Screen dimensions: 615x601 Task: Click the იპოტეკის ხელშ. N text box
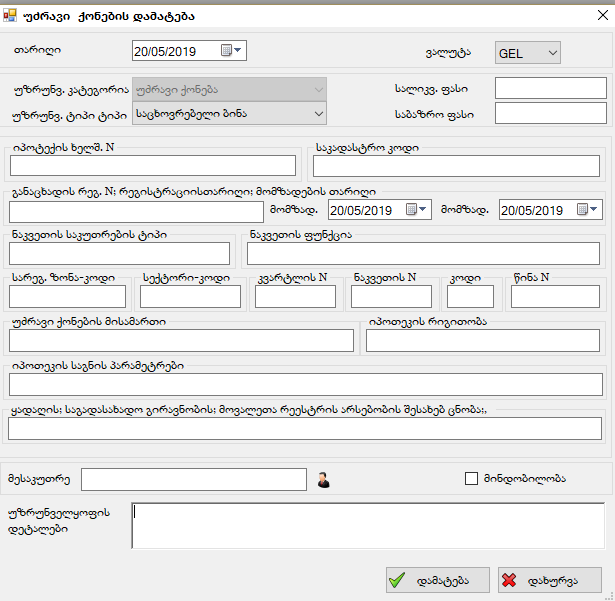(152, 166)
